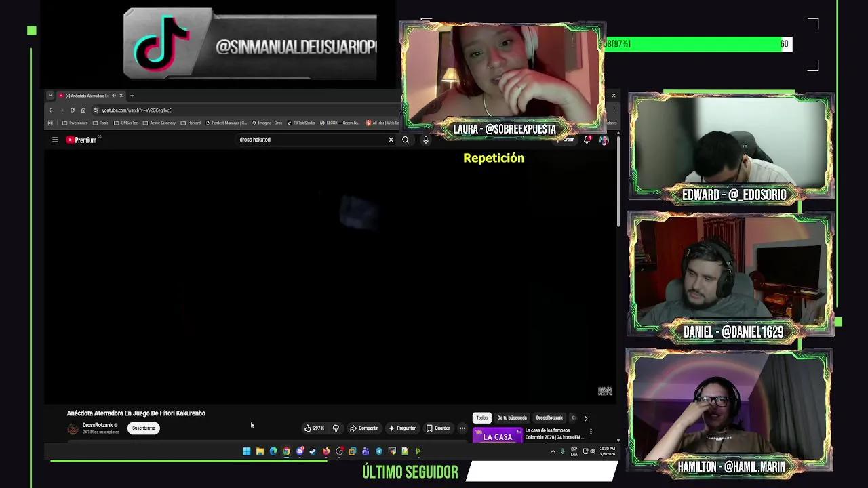Open YouTube notifications bell
The image size is (868, 488).
[x=587, y=140]
